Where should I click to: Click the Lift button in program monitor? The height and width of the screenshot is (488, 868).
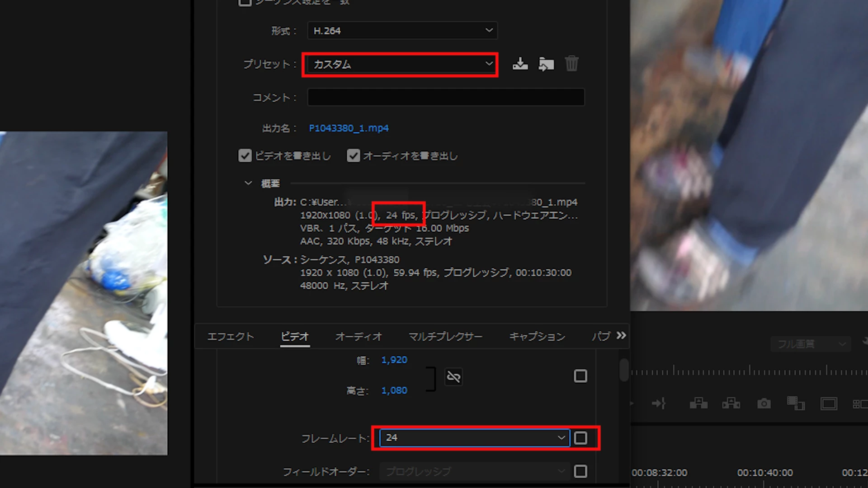pos(698,403)
